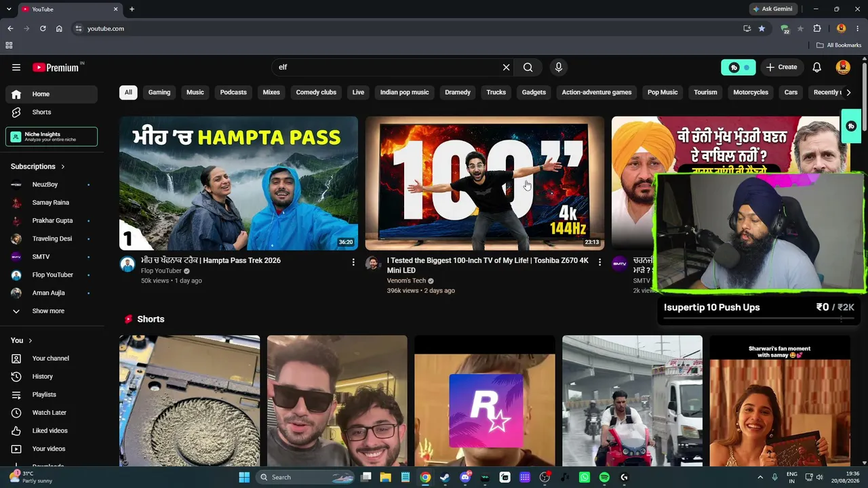868x488 pixels.
Task: Open Playlists in the sidebar
Action: pos(52,394)
